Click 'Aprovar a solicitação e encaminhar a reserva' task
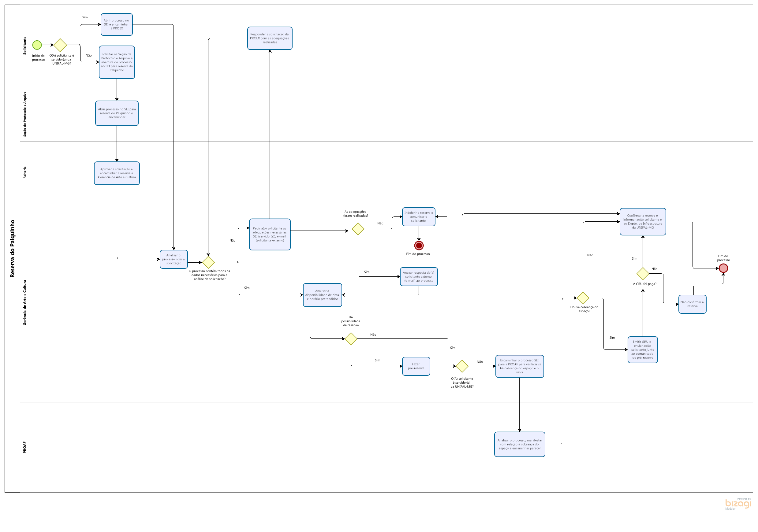The image size is (758, 532). [117, 173]
